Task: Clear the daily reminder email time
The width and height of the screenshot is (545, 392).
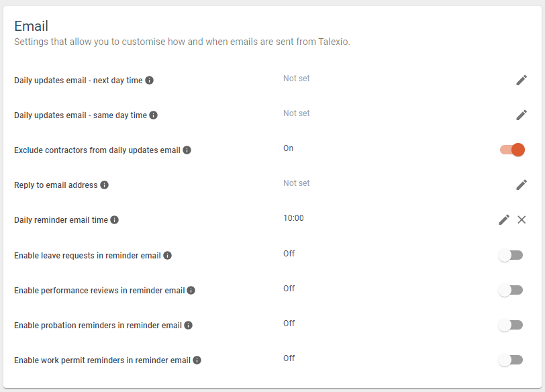Action: coord(522,219)
